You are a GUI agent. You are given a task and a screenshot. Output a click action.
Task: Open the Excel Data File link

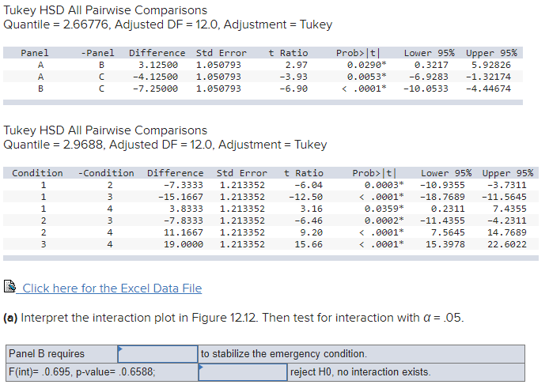pos(112,288)
